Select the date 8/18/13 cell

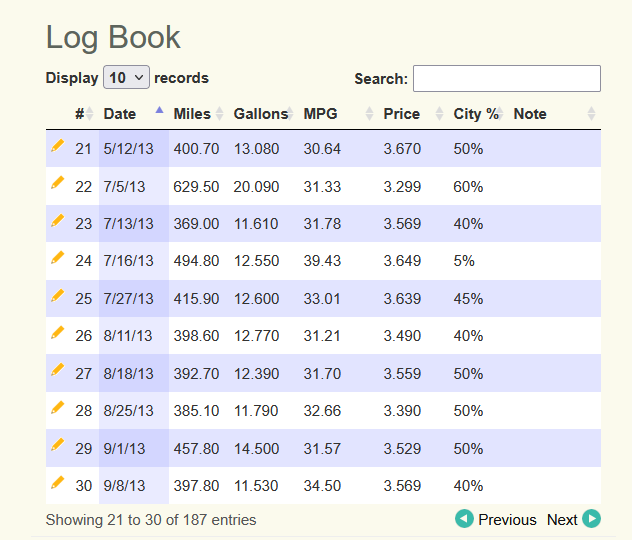coord(134,374)
